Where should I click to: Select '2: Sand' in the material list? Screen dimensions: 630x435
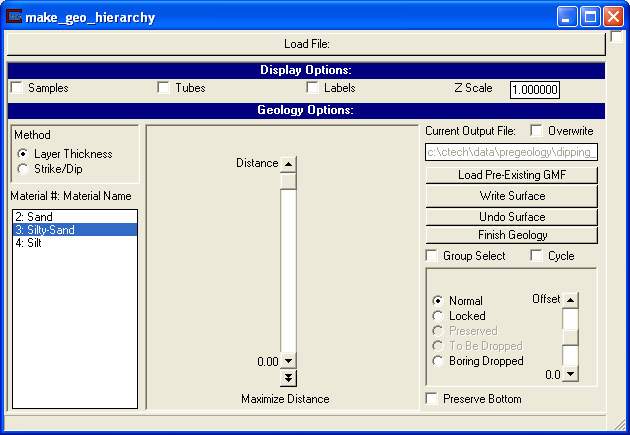point(75,217)
